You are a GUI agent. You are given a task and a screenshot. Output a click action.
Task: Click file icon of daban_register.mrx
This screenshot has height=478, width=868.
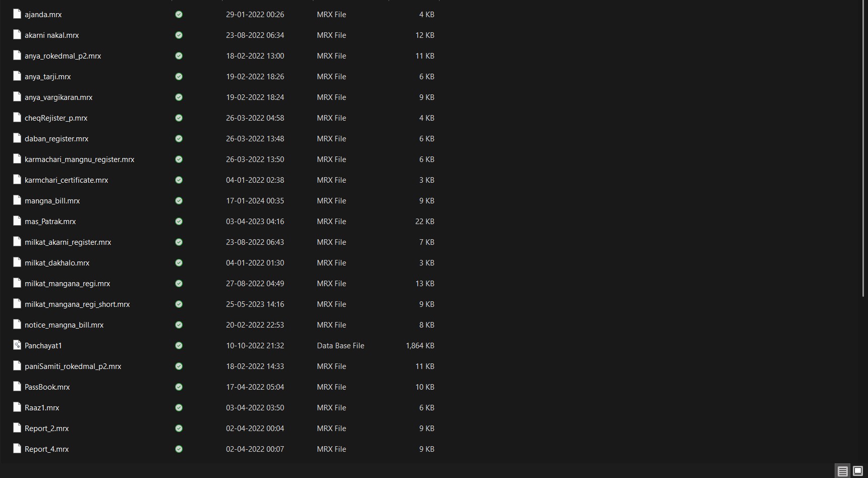(x=17, y=139)
